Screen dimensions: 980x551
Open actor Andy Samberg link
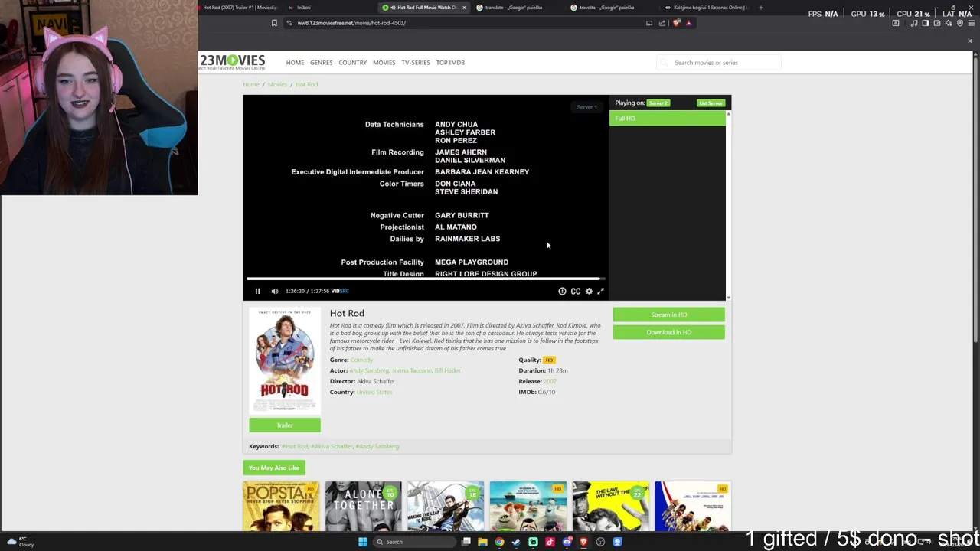tap(369, 370)
